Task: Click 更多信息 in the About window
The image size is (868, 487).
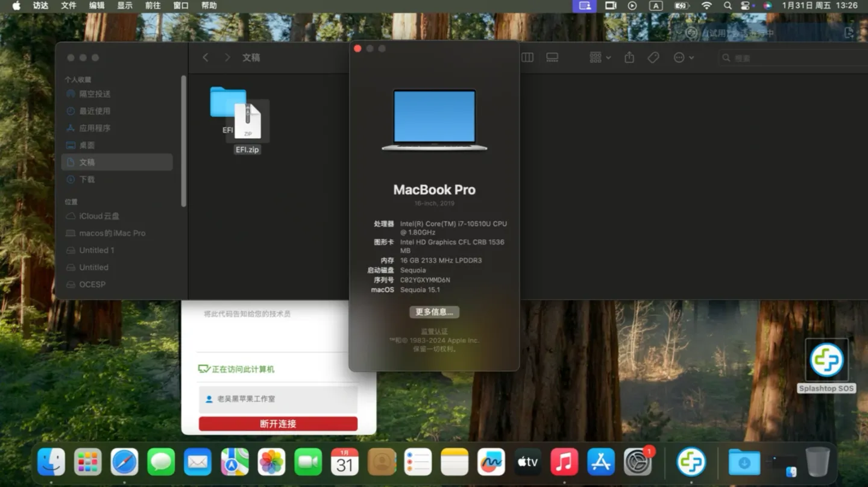Action: click(x=434, y=312)
